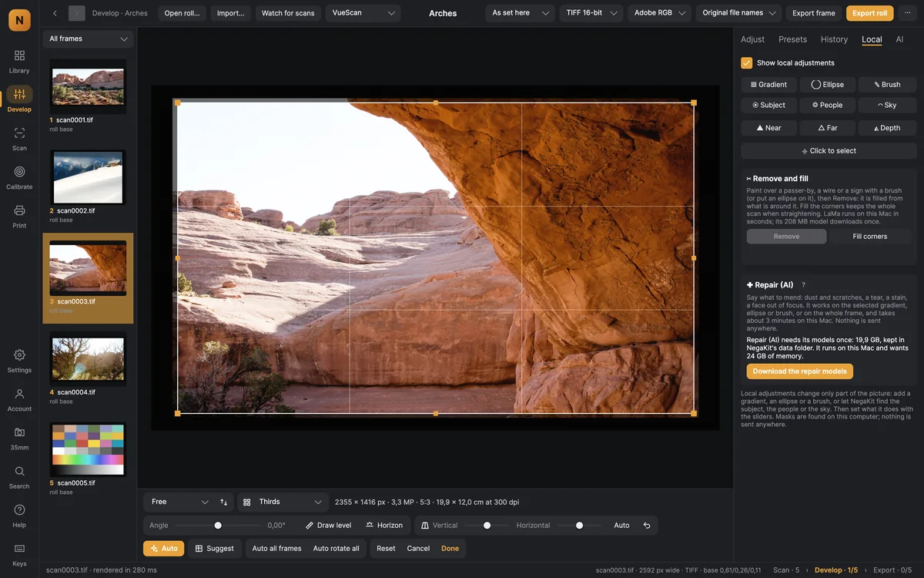Open the Thirds grid overlay dropdown
The image size is (924, 578).
tap(283, 502)
